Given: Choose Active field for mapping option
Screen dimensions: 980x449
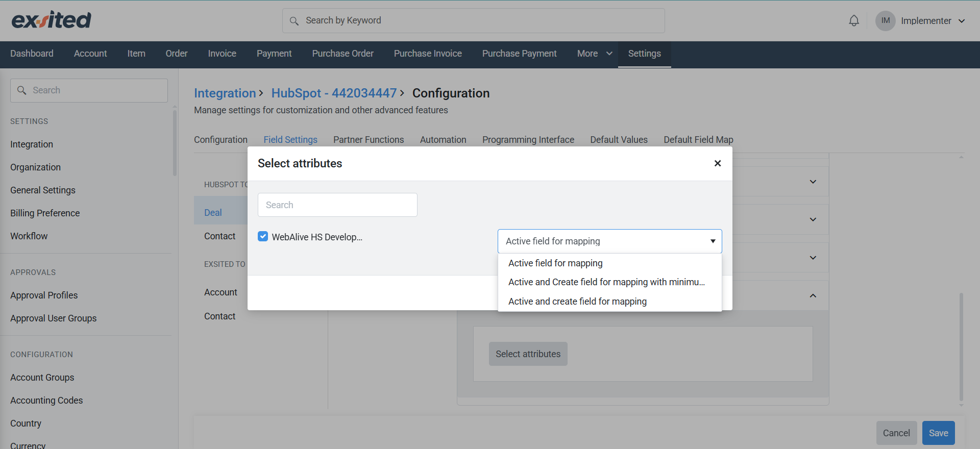Looking at the screenshot, I should tap(609, 263).
